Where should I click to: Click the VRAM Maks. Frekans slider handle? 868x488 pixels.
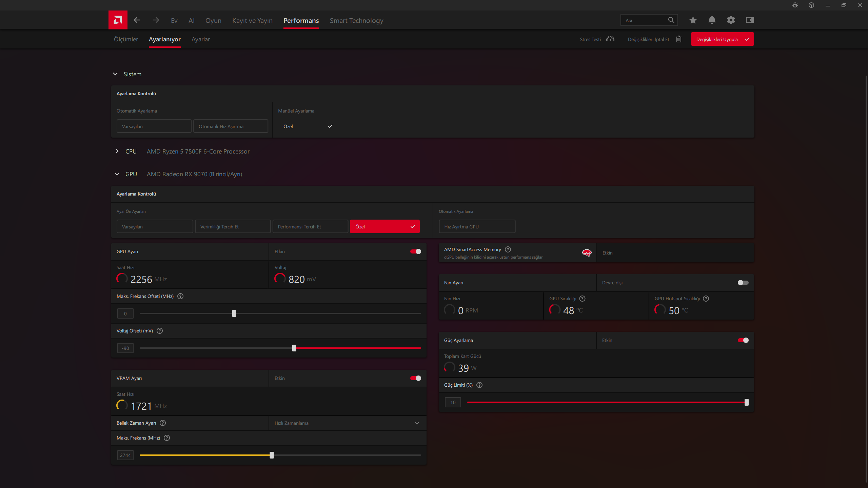272,455
